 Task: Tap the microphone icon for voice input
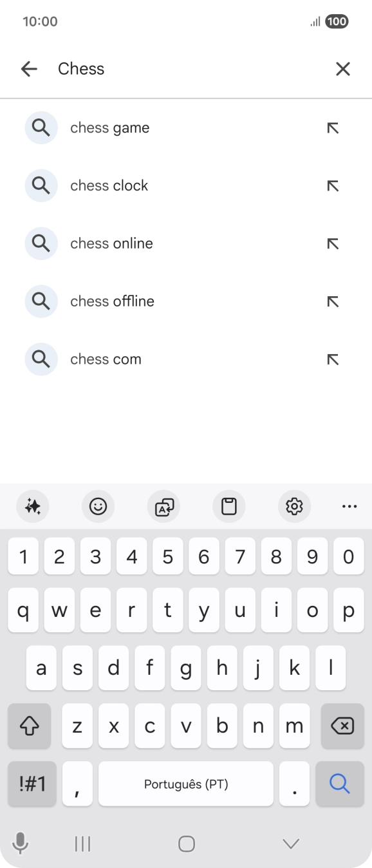(20, 842)
